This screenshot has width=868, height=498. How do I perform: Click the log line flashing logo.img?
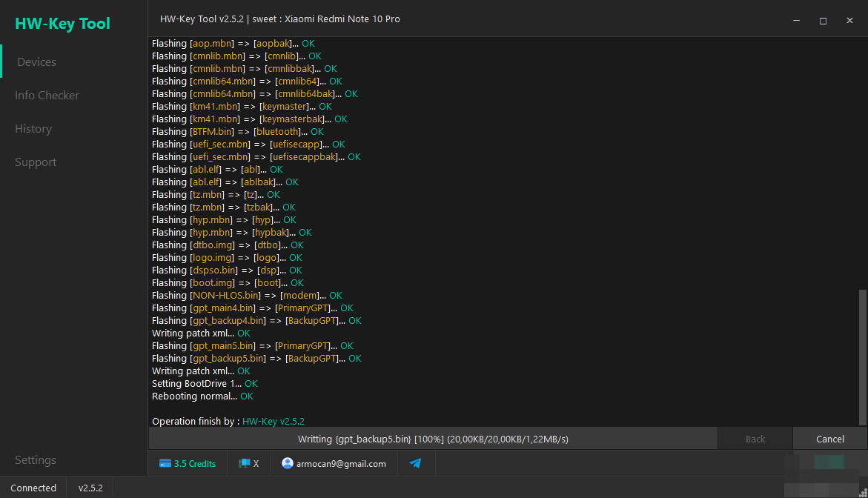[x=227, y=258]
